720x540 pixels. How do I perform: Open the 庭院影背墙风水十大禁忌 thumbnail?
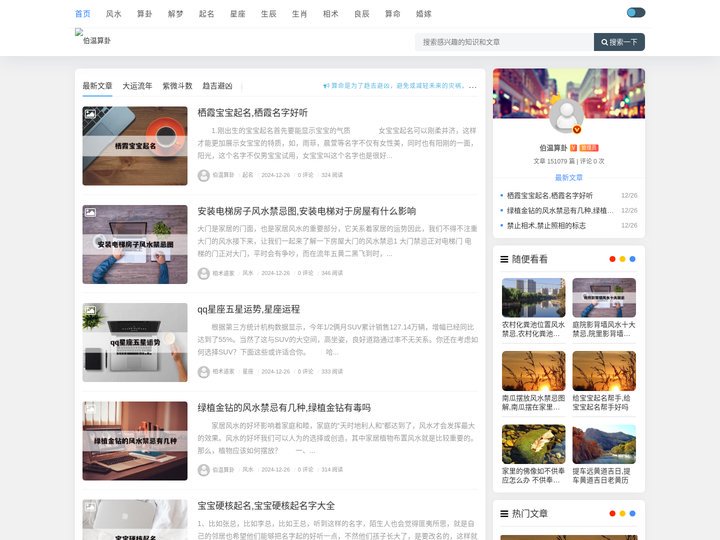[x=604, y=298]
